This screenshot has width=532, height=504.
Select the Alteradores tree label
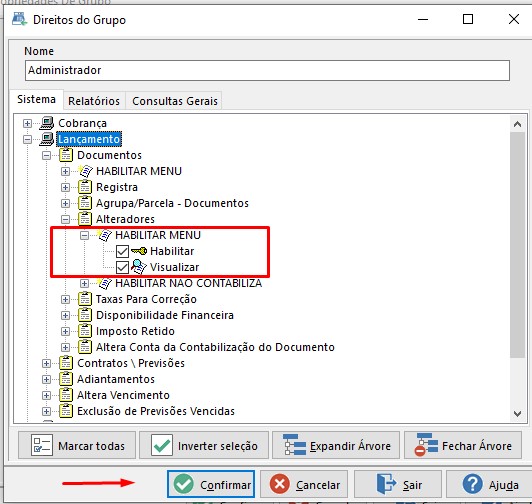coord(125,219)
